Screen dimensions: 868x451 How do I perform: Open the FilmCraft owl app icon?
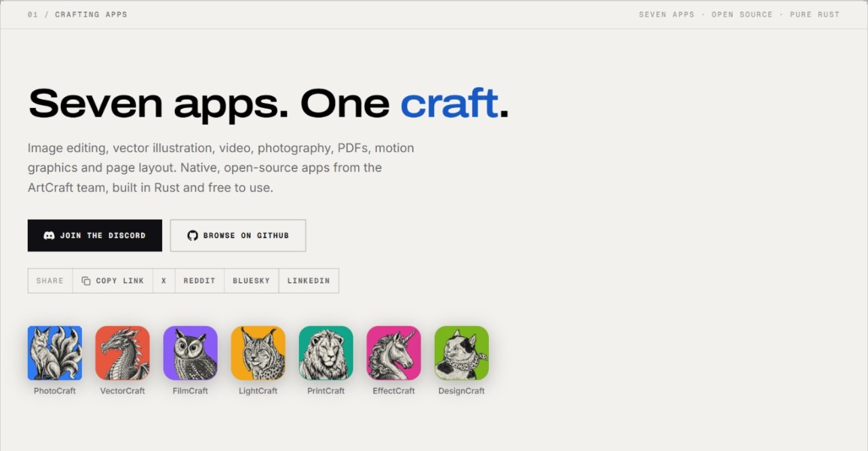[191, 353]
